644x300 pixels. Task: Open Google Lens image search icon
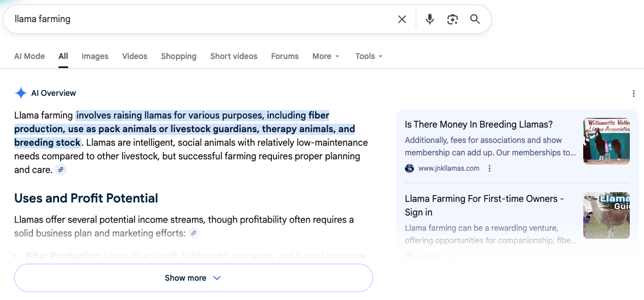[453, 19]
